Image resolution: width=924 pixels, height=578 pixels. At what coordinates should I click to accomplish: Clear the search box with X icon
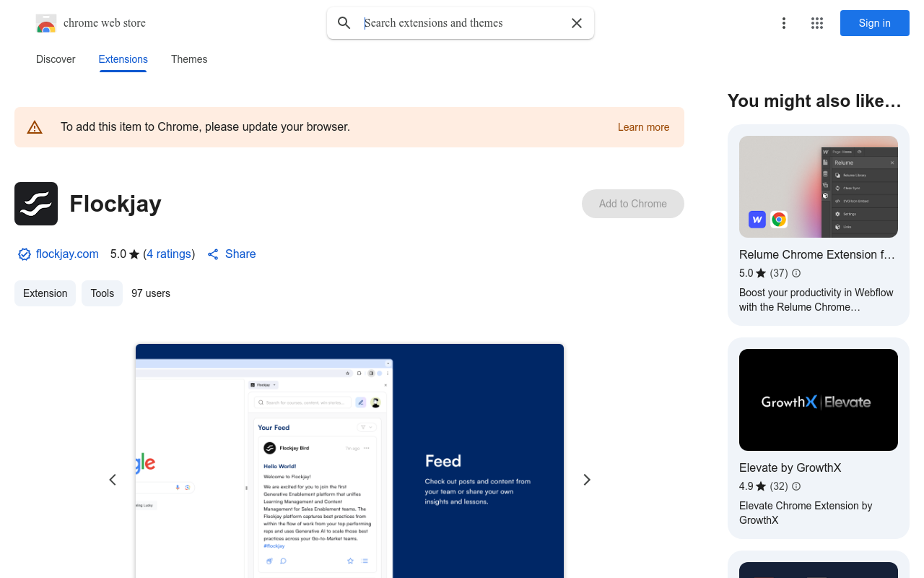tap(577, 23)
